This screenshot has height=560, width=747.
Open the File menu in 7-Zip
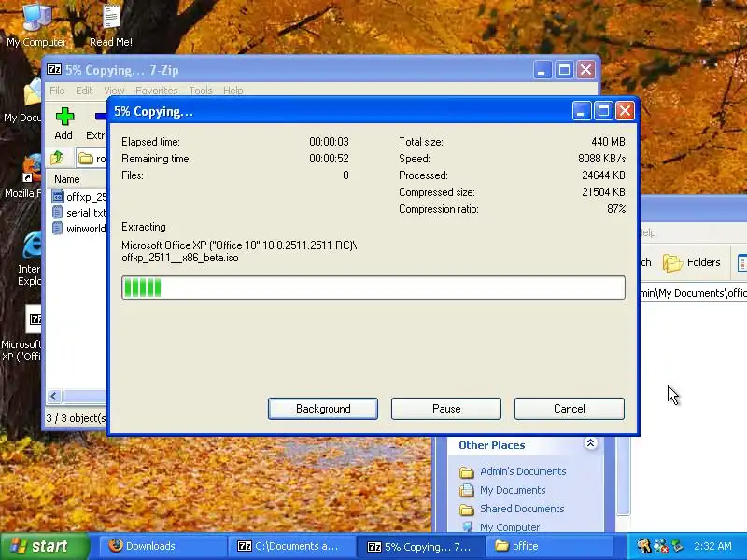click(x=57, y=91)
